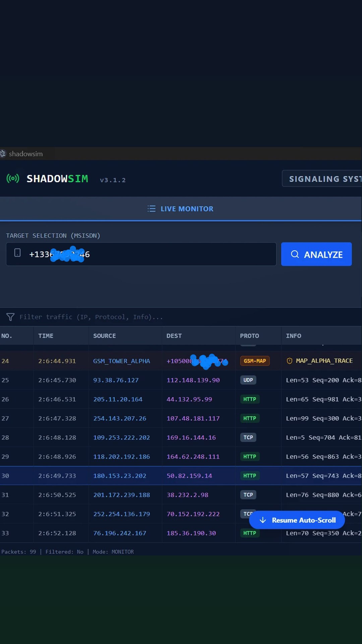The height and width of the screenshot is (644, 362).
Task: Click the list icon beside Live Monitor
Action: [152, 209]
